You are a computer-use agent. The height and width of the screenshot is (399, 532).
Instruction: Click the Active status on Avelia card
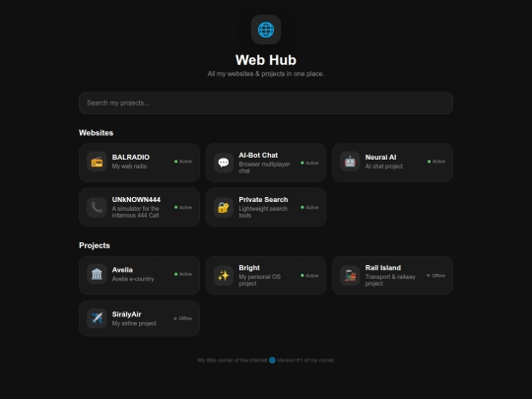(x=183, y=274)
